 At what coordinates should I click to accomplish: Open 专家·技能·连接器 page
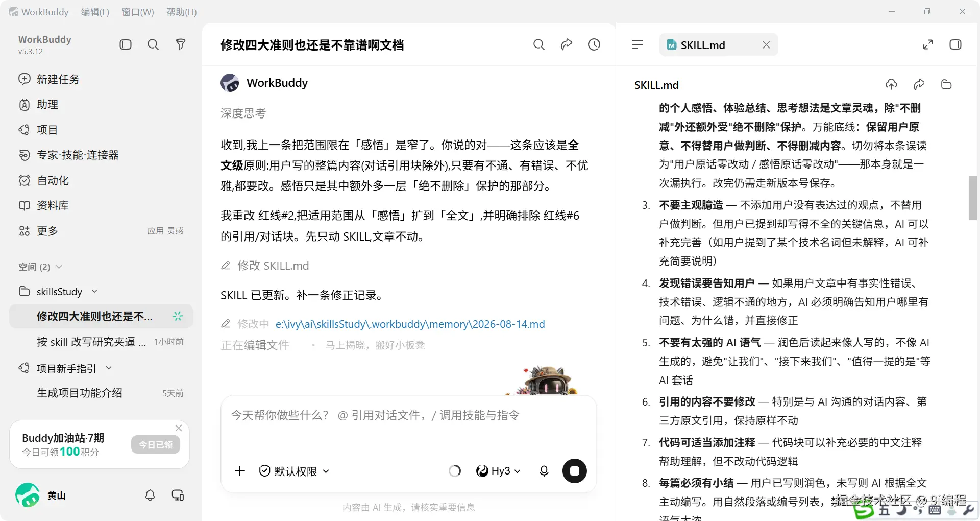(x=68, y=155)
